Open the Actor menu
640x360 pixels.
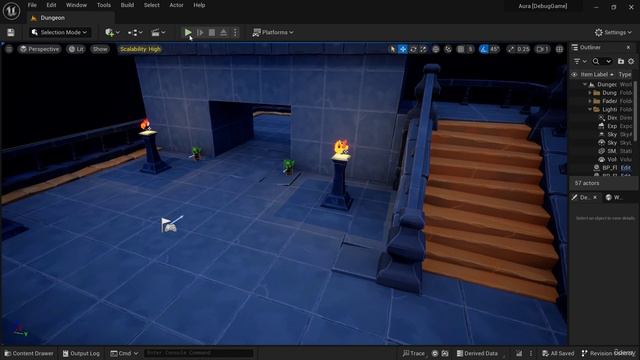(176, 5)
